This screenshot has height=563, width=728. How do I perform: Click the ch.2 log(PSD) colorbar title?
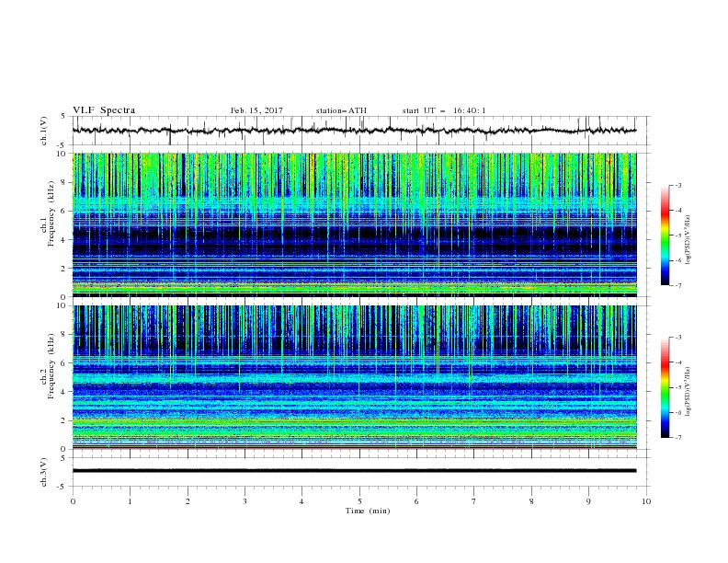point(688,392)
